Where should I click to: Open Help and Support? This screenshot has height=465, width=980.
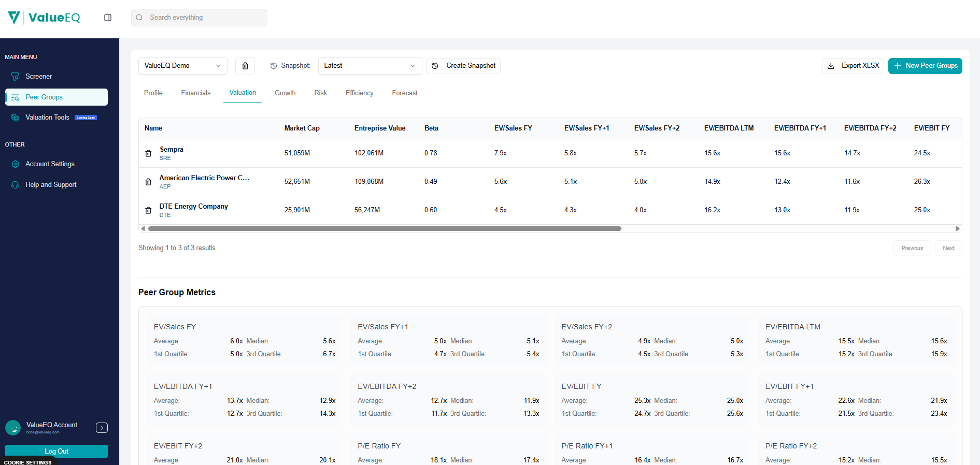(56, 185)
